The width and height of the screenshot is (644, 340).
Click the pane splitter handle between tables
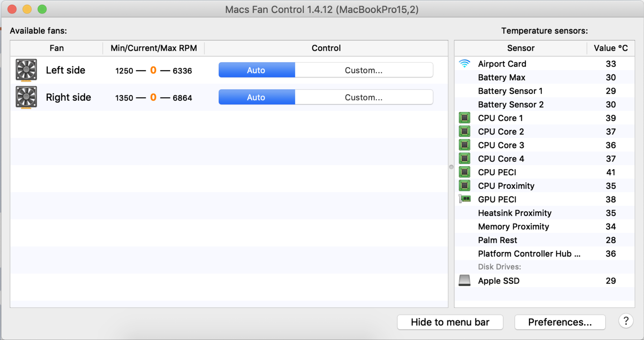click(x=451, y=167)
